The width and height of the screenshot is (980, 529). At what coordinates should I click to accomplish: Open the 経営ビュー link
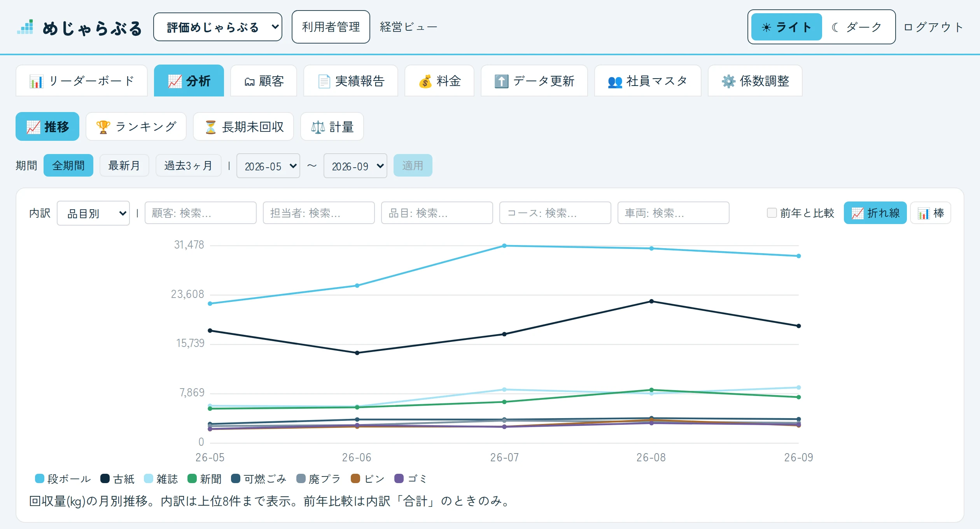pyautogui.click(x=408, y=27)
